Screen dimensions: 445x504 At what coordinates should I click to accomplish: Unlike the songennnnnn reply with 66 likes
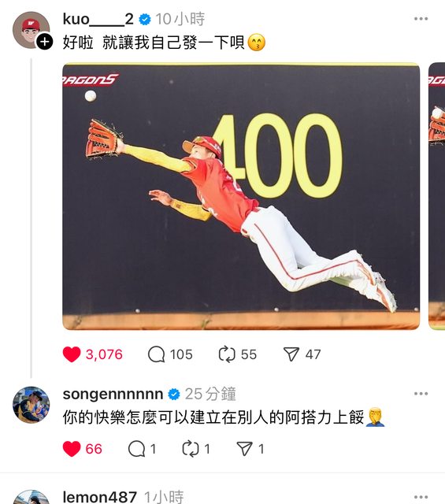[72, 449]
